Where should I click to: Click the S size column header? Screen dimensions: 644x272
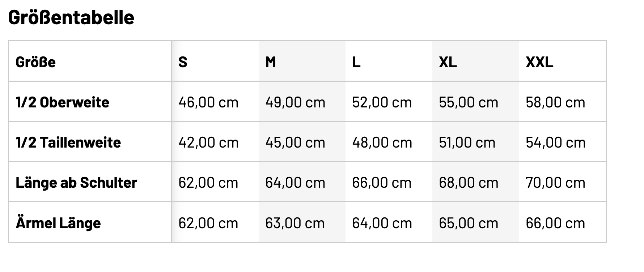[183, 62]
